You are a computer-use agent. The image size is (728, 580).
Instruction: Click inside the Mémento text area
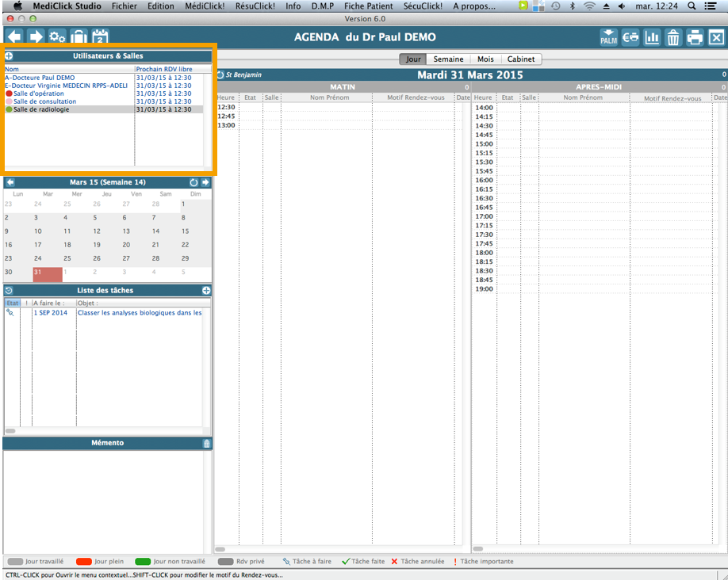click(105, 501)
